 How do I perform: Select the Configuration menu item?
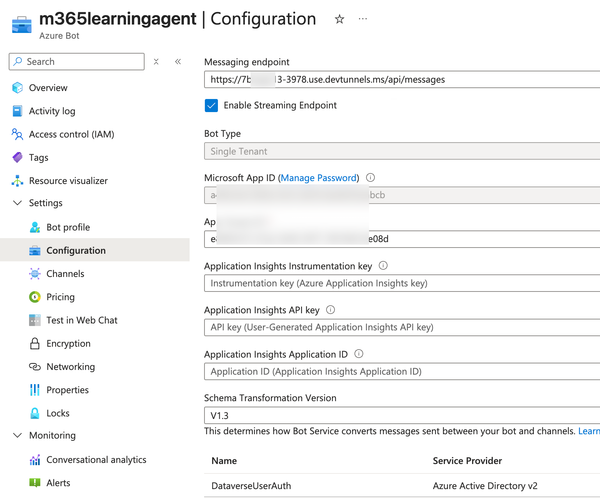click(95, 250)
